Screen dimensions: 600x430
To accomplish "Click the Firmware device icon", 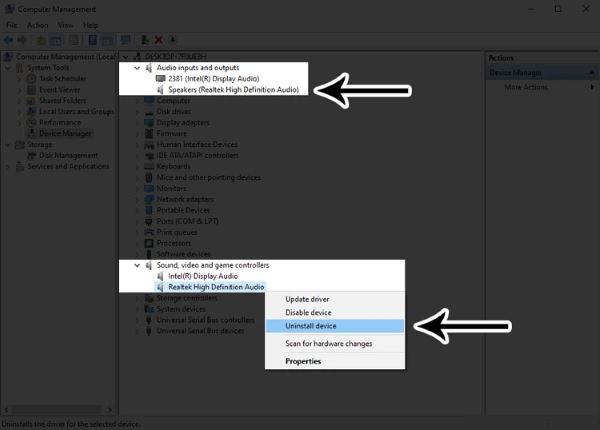I will point(149,134).
